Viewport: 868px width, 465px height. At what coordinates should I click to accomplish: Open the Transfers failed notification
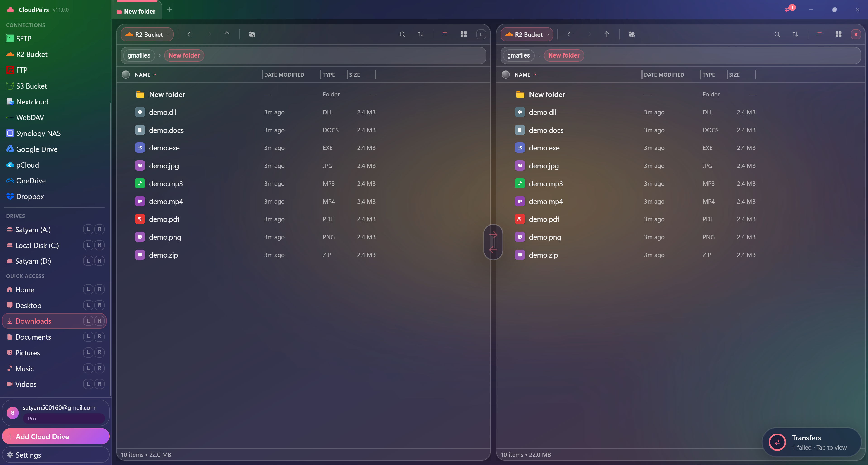[x=812, y=442]
